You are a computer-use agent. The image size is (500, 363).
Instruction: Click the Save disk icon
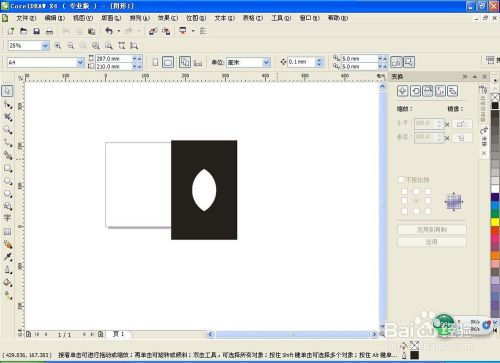point(36,31)
